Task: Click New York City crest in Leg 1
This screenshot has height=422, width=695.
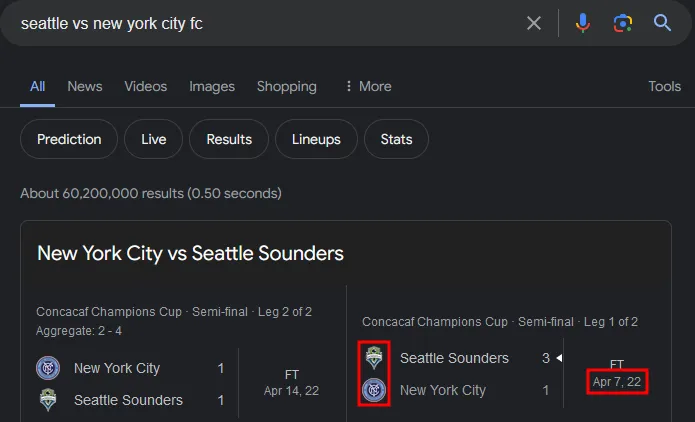Action: [x=374, y=390]
